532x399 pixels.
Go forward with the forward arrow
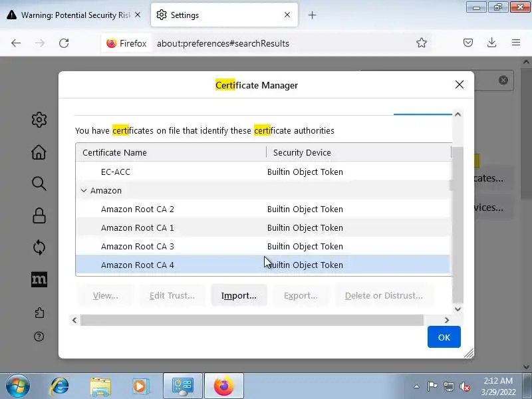(40, 43)
